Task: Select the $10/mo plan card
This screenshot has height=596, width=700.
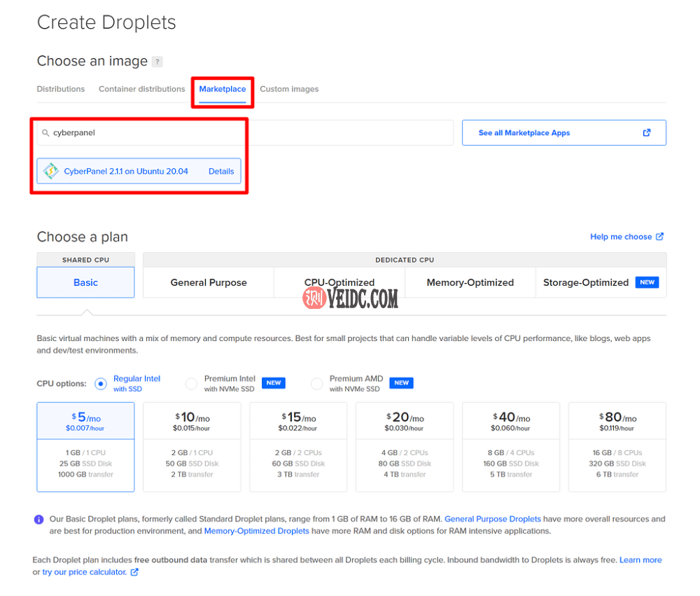Action: (192, 447)
